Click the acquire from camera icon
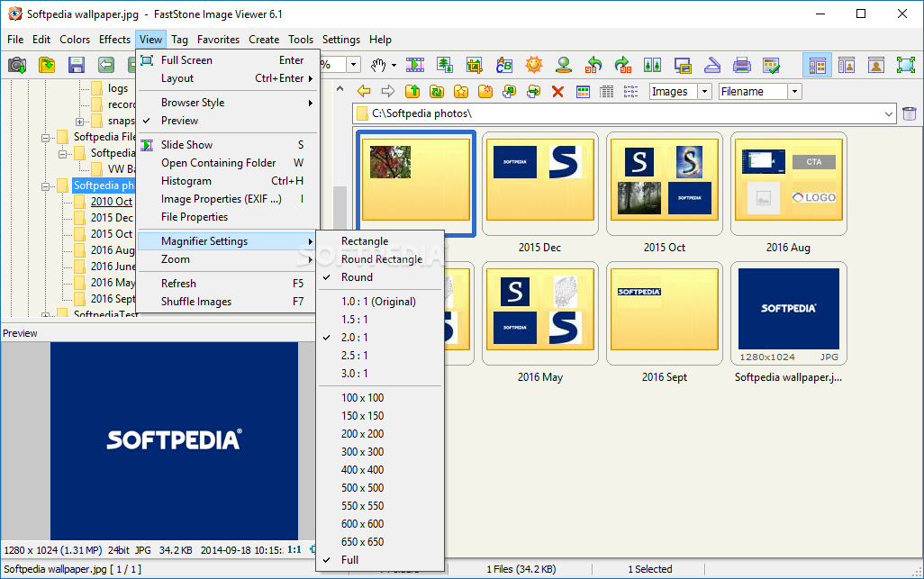Viewport: 924px width, 579px height. click(x=17, y=64)
